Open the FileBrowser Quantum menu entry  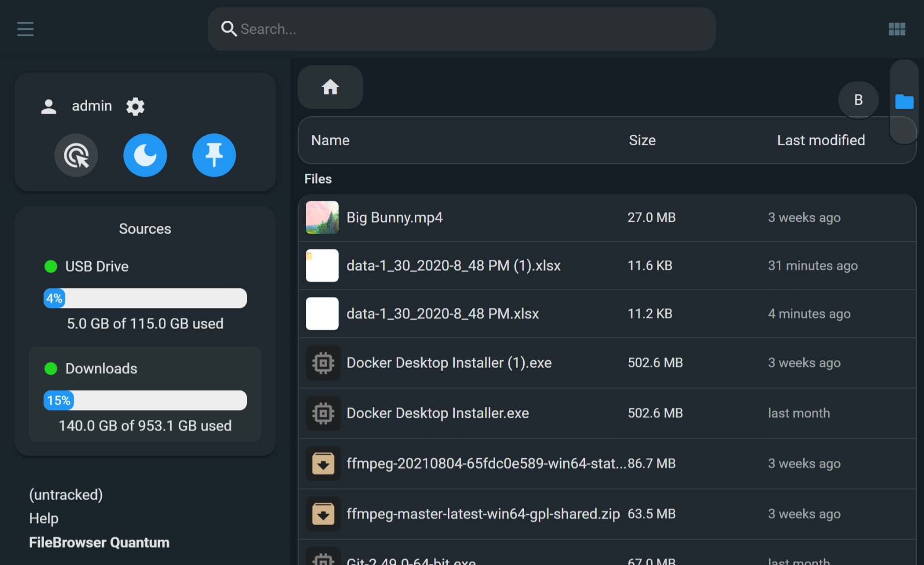[x=100, y=542]
